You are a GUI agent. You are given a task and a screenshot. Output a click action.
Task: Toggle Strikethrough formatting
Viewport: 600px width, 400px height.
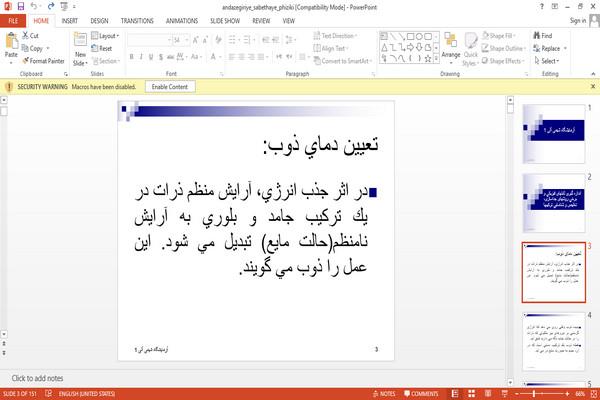(x=170, y=57)
